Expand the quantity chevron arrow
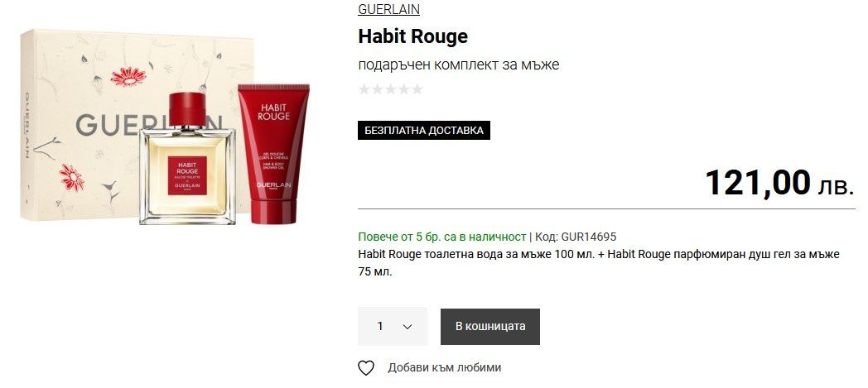This screenshot has width=868, height=388. (407, 327)
